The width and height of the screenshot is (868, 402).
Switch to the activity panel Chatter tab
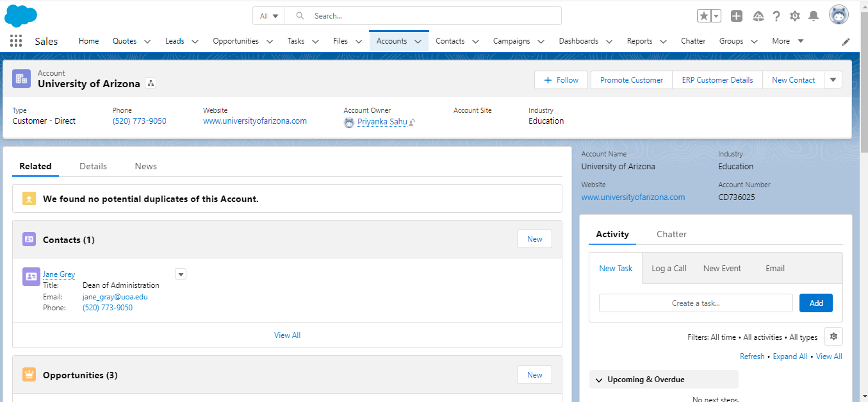coord(671,234)
